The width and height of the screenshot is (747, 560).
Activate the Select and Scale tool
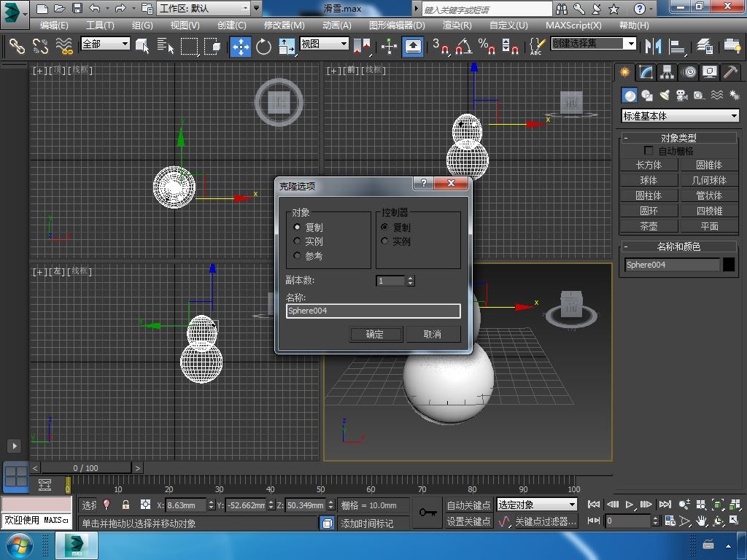click(286, 46)
